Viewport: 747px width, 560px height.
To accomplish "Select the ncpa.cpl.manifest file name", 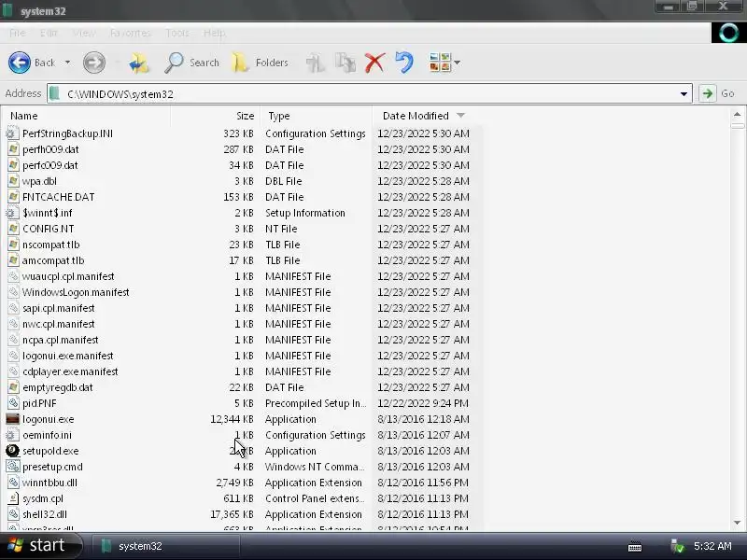I will click(61, 340).
